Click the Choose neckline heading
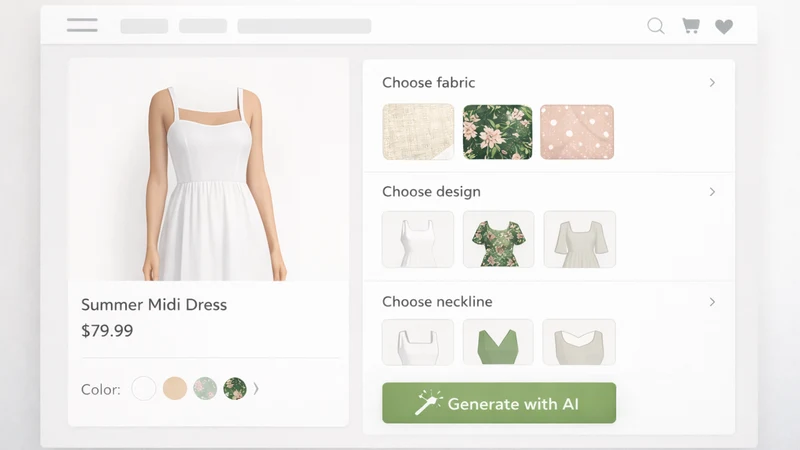The height and width of the screenshot is (450, 800). click(437, 302)
